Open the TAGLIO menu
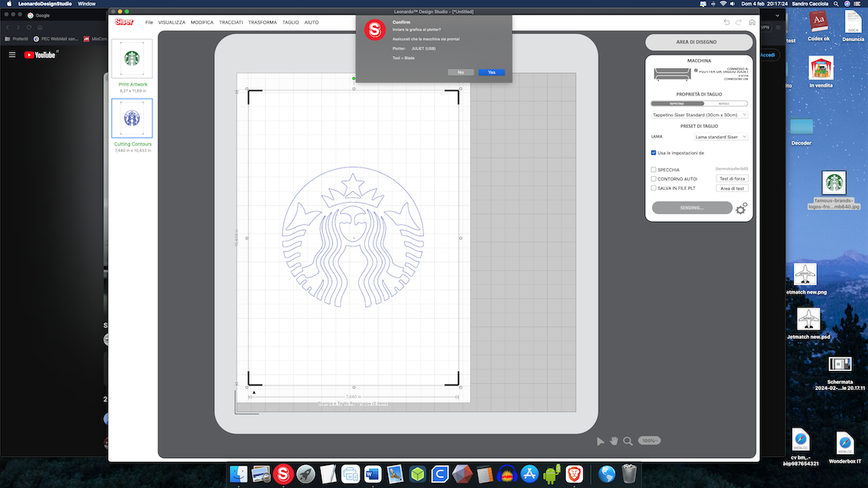 tap(291, 23)
